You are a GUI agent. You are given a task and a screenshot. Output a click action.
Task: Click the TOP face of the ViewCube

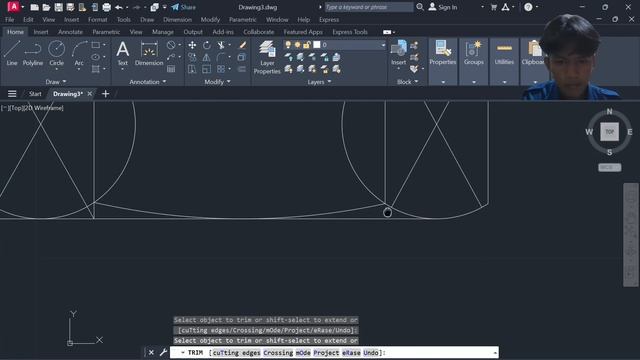(x=609, y=132)
